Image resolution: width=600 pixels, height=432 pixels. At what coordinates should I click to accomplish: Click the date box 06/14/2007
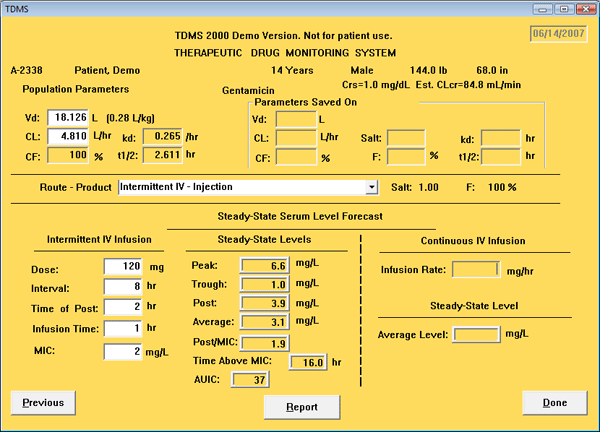[x=557, y=36]
